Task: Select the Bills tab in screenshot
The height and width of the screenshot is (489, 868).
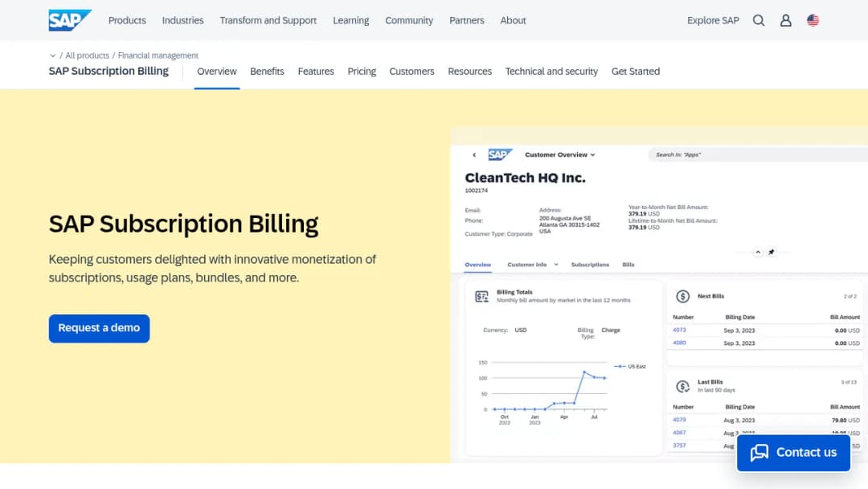Action: (x=628, y=265)
